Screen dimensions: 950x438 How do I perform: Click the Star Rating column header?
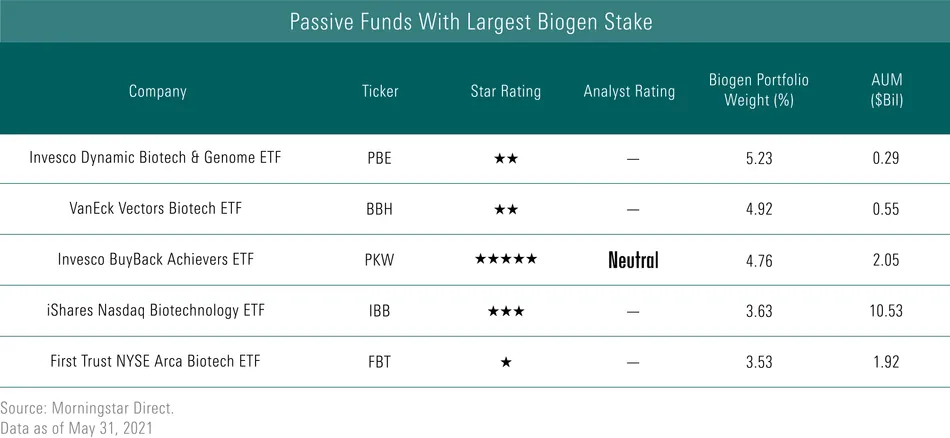pyautogui.click(x=505, y=91)
